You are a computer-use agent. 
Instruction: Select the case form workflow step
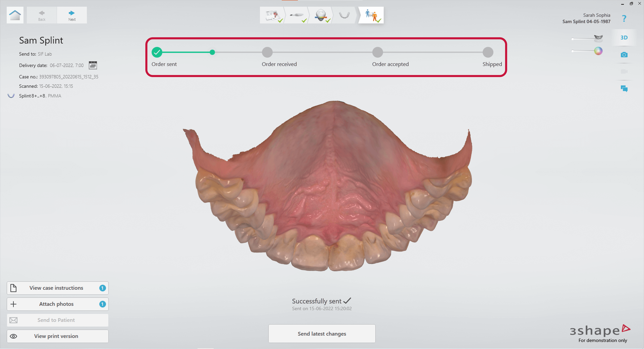pyautogui.click(x=273, y=15)
